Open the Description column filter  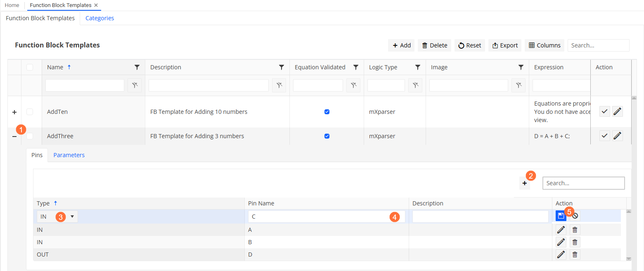tap(282, 67)
